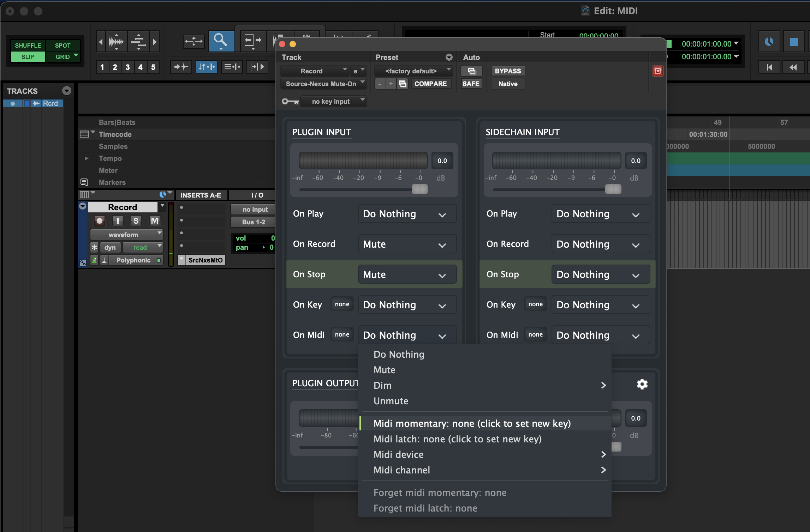Click the Trim tool icon

tap(253, 41)
